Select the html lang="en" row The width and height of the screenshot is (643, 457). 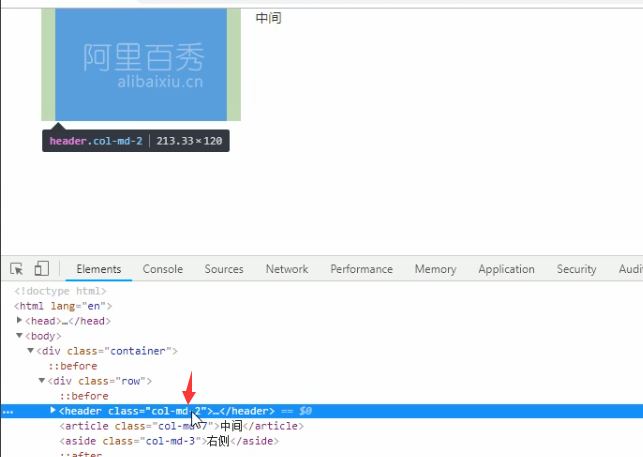coord(63,306)
